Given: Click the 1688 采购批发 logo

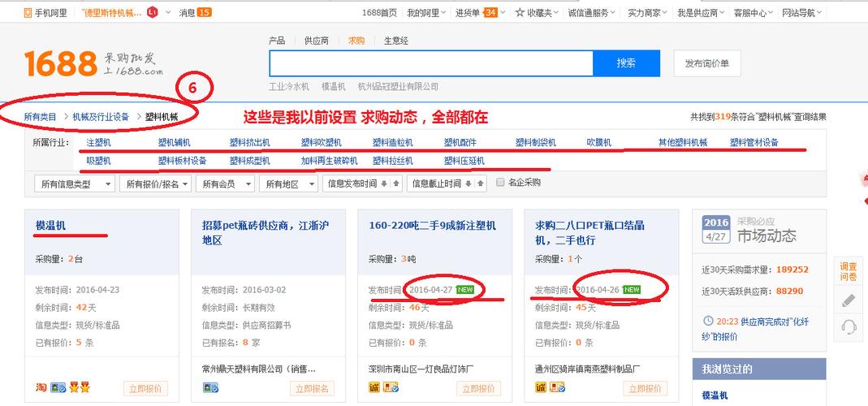Looking at the screenshot, I should 93,63.
